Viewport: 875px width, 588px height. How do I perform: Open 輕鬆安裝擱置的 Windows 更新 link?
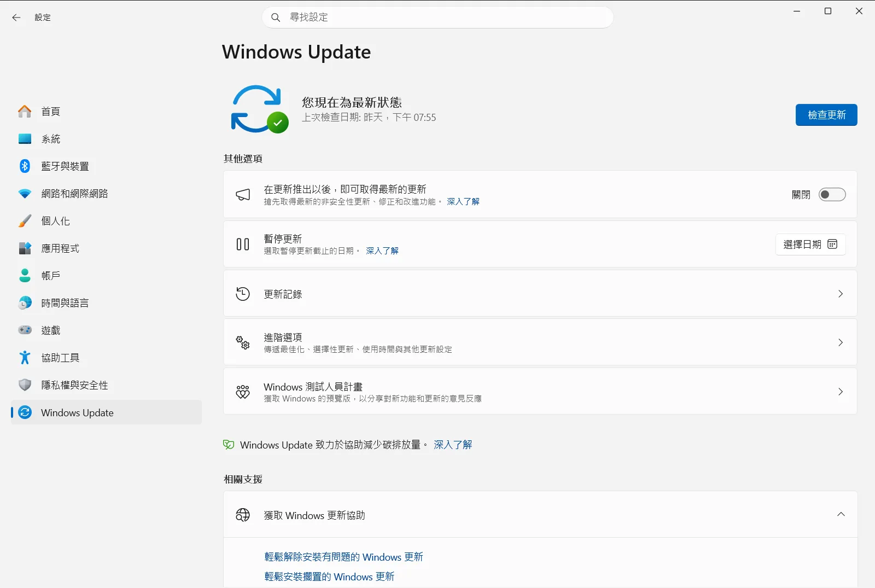[x=329, y=577]
